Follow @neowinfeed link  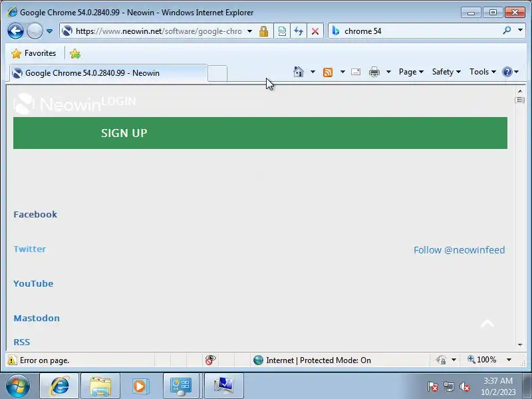tap(459, 250)
